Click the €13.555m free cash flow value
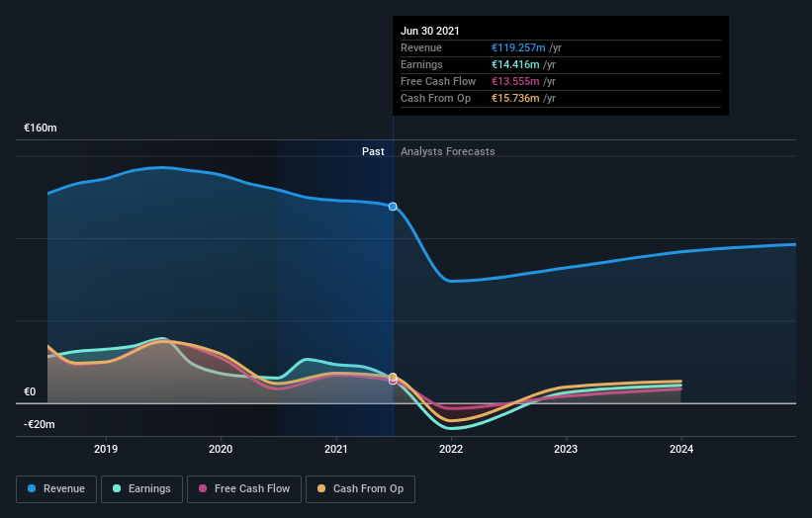 click(x=515, y=81)
